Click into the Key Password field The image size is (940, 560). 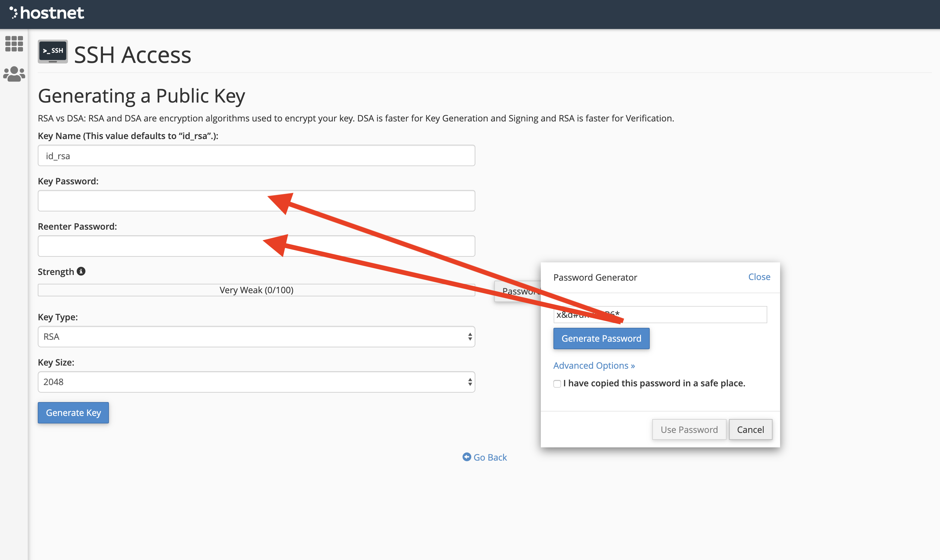(x=151, y=201)
